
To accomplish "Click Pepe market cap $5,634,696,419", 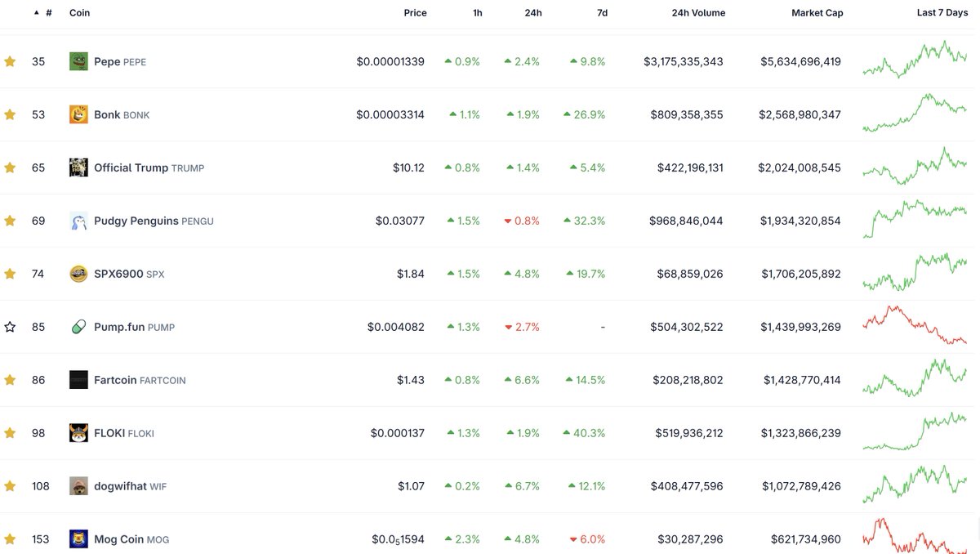I will point(800,61).
